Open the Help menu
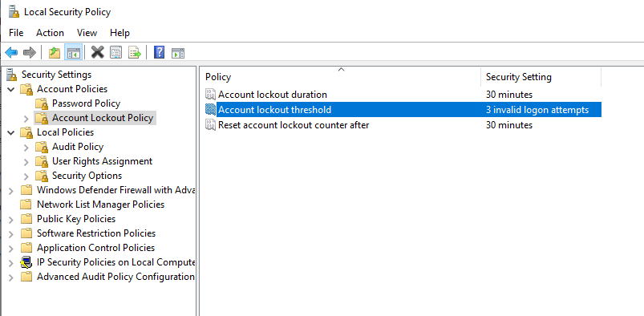Image resolution: width=644 pixels, height=316 pixels. pos(120,33)
